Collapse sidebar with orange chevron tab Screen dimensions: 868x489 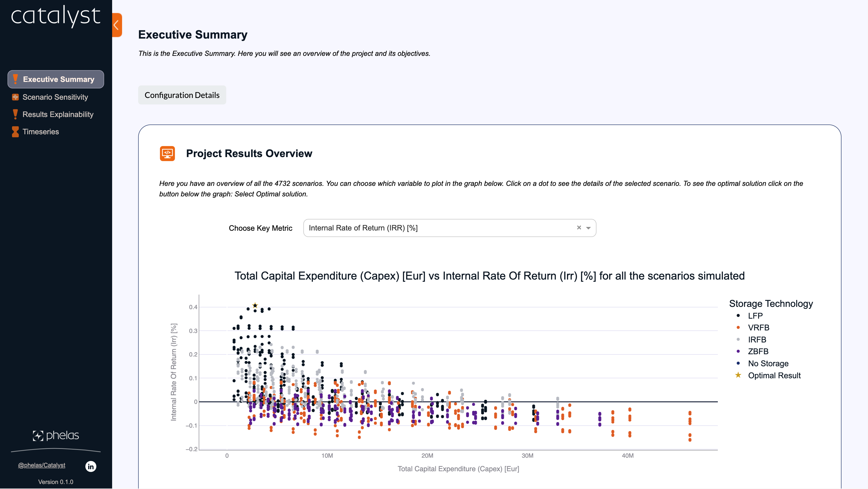pos(117,25)
